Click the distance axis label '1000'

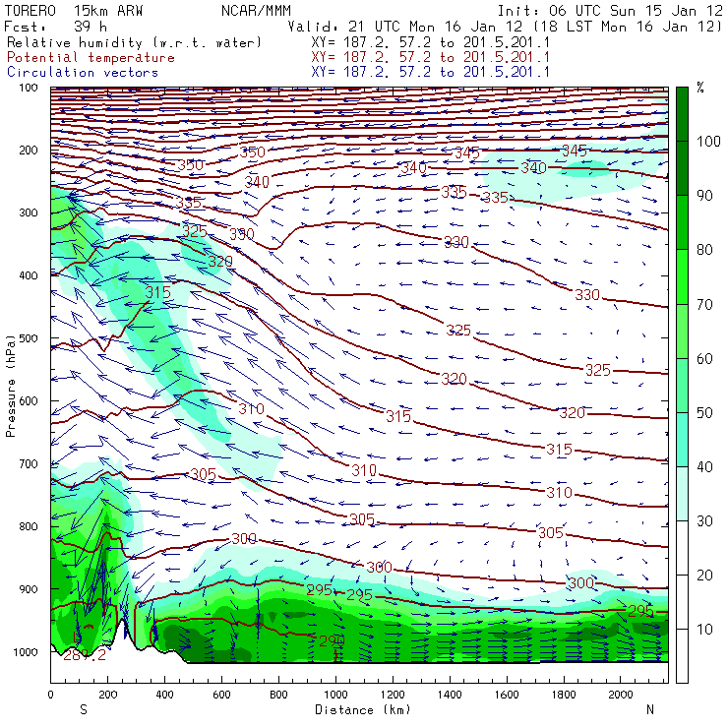coord(335,695)
